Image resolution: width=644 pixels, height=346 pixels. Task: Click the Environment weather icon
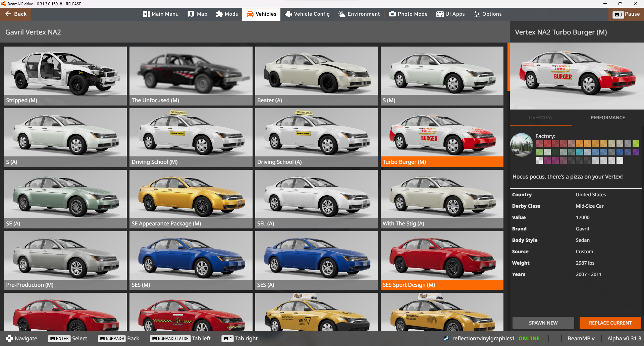342,14
